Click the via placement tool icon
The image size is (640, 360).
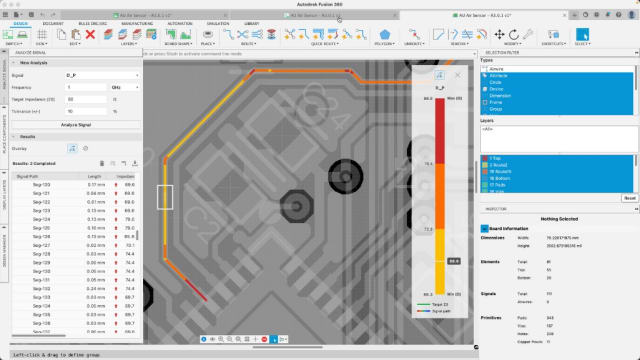[271, 35]
